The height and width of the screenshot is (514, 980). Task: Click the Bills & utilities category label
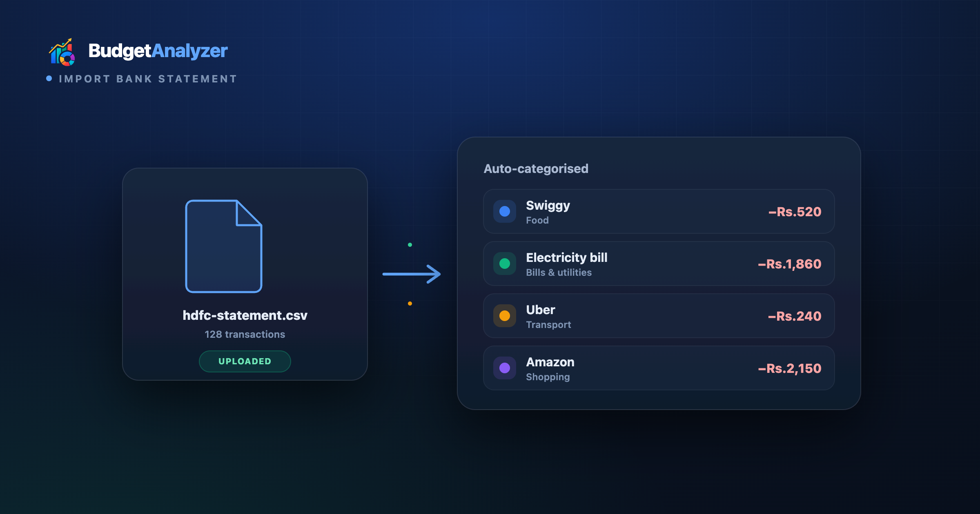point(559,273)
